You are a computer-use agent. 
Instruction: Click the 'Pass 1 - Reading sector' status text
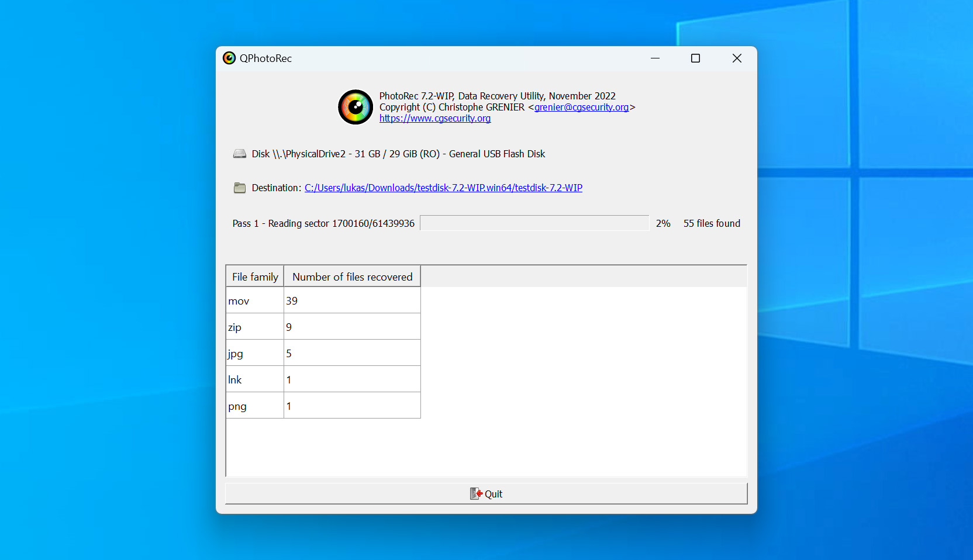[x=323, y=223]
